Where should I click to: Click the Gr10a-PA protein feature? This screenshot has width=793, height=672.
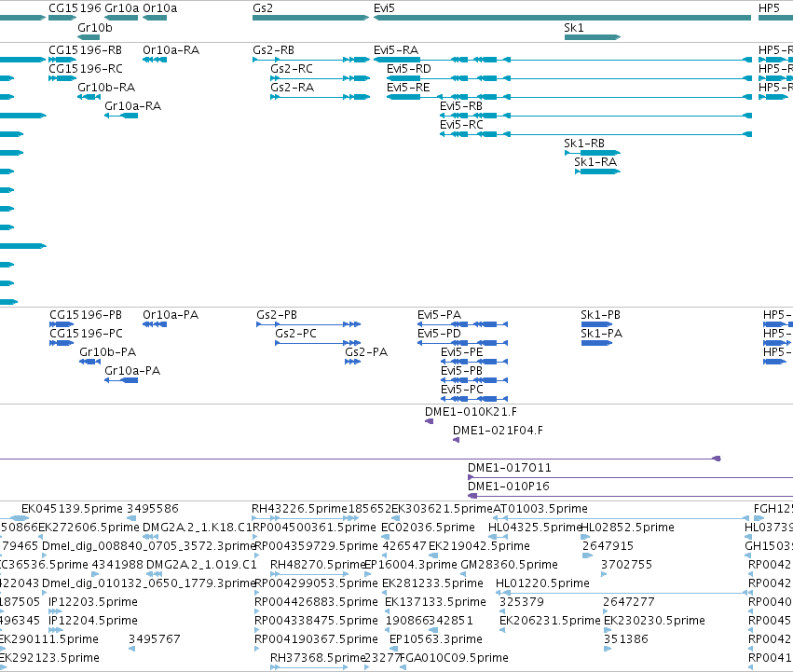coord(121,380)
